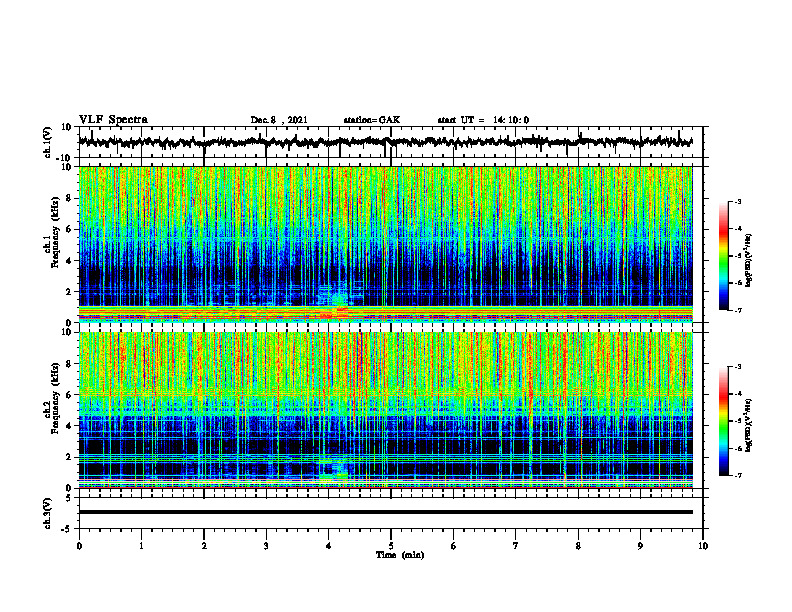The image size is (792, 612).
Task: Click the ch.1 "Frequency (kHz)" axis label
Action: point(55,232)
